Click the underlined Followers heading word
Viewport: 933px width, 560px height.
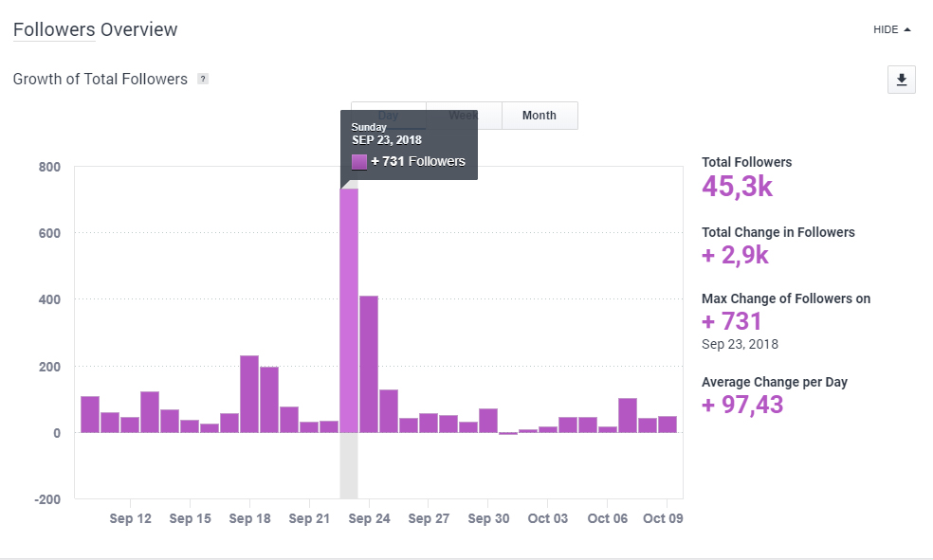[x=54, y=29]
